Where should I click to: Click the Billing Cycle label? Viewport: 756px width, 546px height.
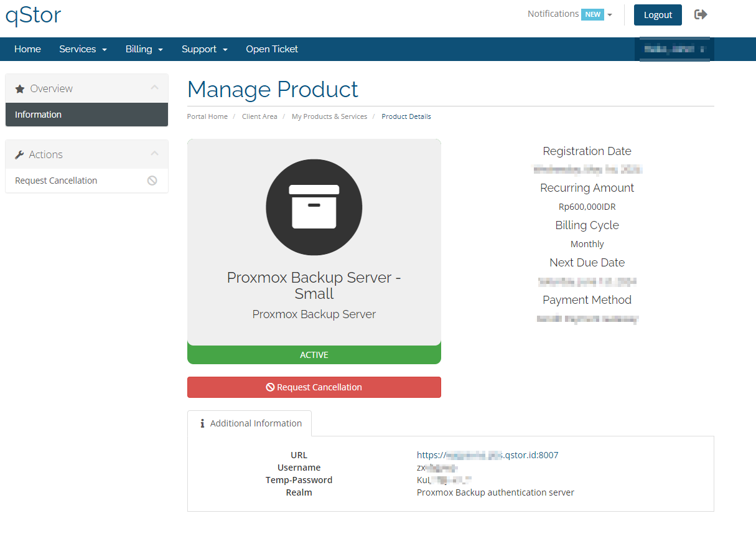click(587, 225)
